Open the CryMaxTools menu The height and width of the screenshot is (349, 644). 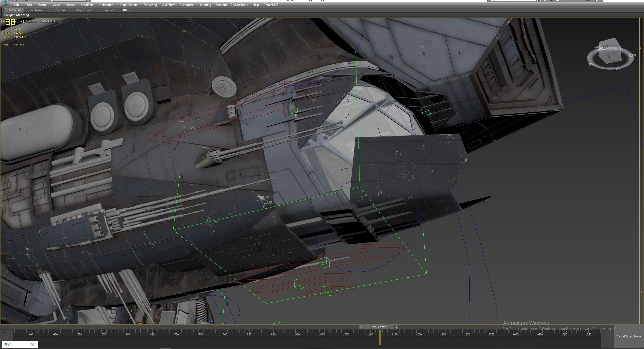239,5
